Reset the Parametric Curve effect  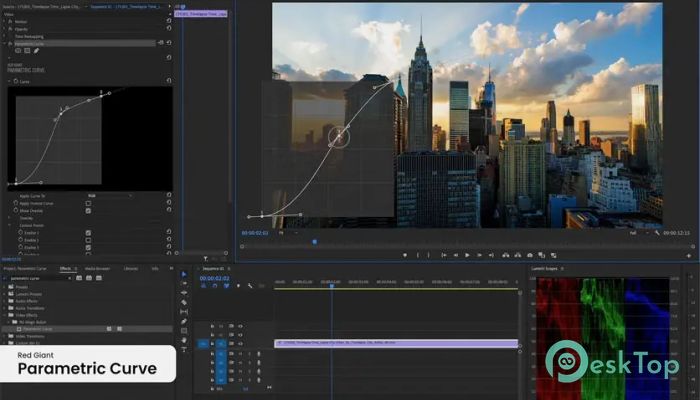pyautogui.click(x=169, y=43)
